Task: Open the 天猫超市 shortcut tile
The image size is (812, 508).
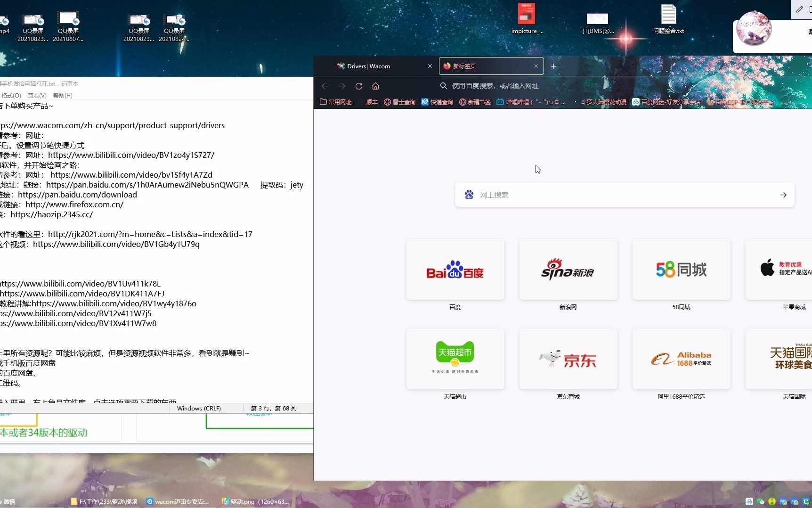Action: point(455,359)
